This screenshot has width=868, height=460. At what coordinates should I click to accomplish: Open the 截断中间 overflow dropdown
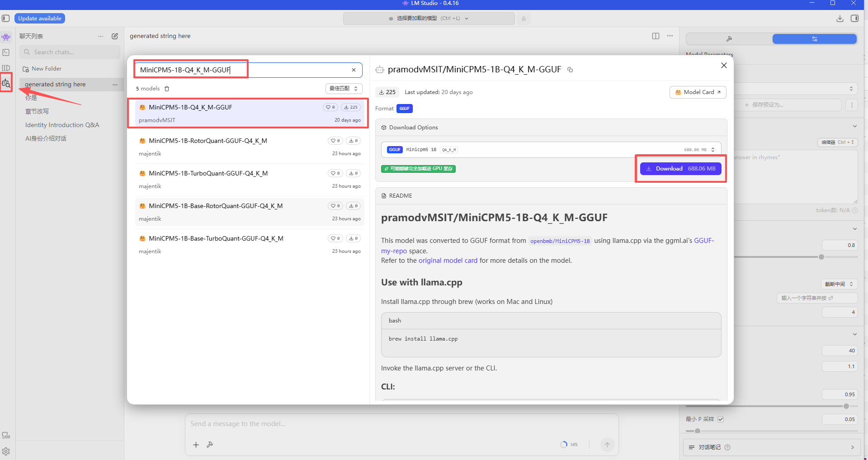(x=839, y=284)
